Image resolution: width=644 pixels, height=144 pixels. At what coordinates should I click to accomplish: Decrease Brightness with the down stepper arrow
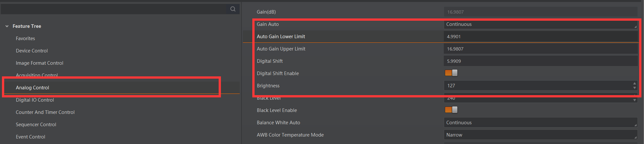coord(634,88)
